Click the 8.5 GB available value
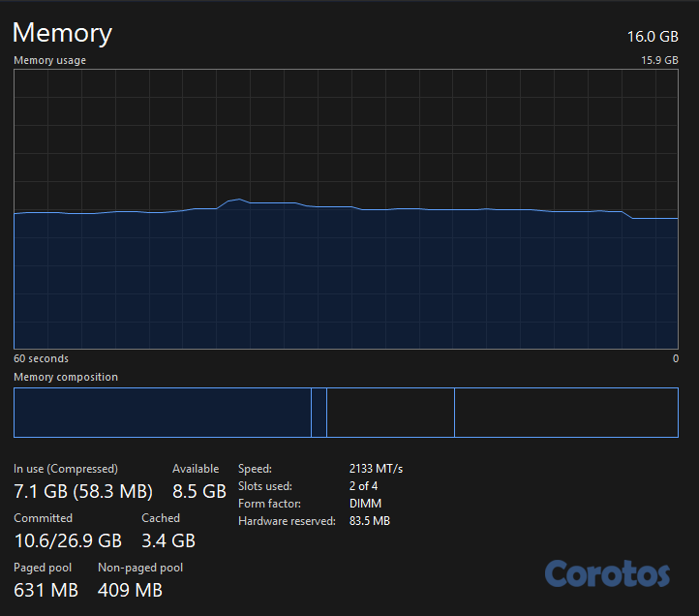The height and width of the screenshot is (616, 699). click(x=198, y=491)
